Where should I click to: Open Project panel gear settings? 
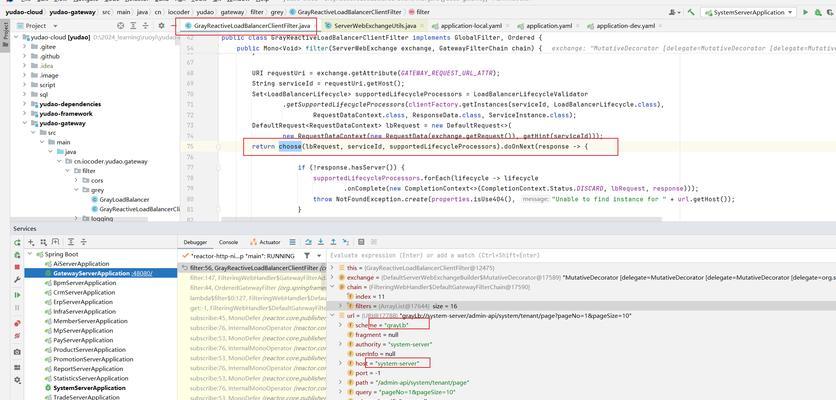pos(161,26)
